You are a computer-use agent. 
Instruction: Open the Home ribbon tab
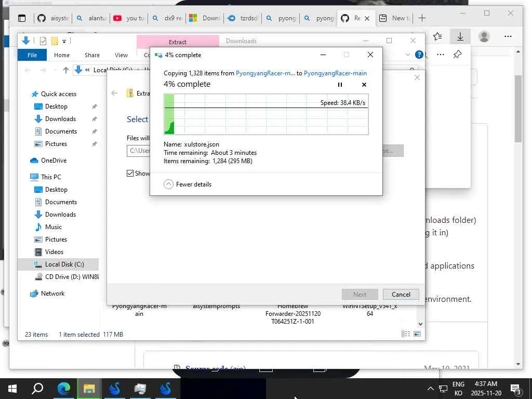(x=62, y=55)
